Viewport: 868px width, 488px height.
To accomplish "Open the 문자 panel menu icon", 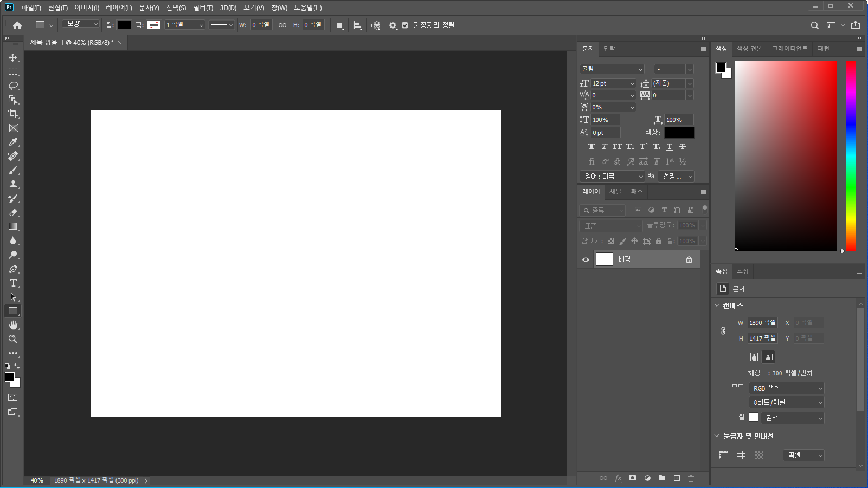I will [704, 49].
